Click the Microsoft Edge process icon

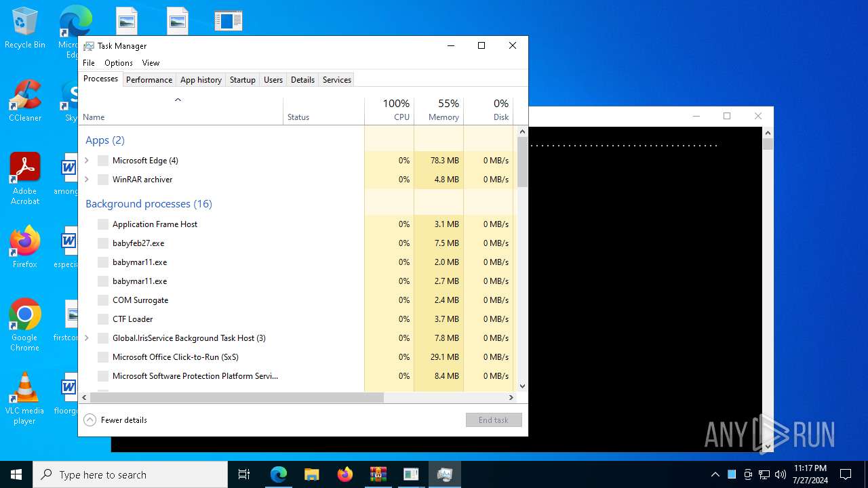click(103, 161)
